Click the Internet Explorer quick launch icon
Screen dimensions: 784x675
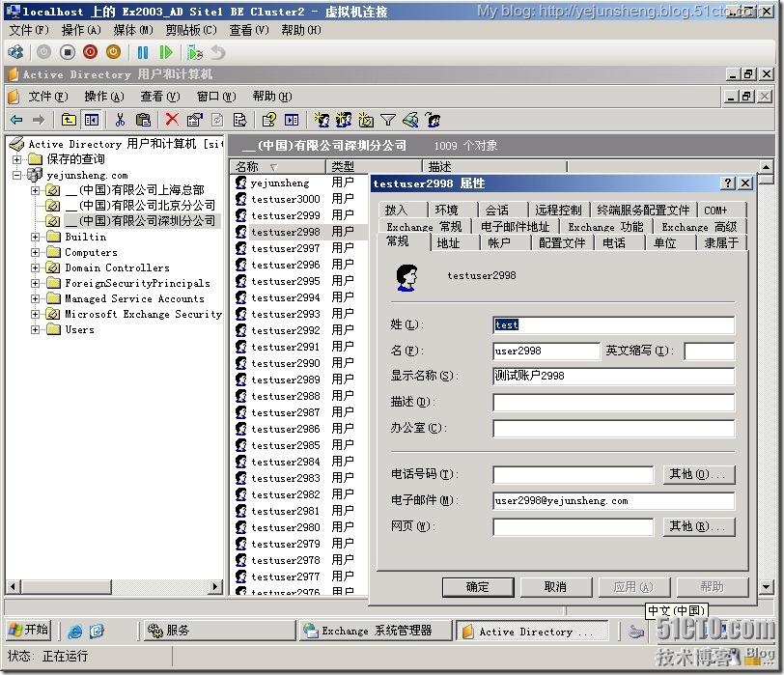(74, 631)
